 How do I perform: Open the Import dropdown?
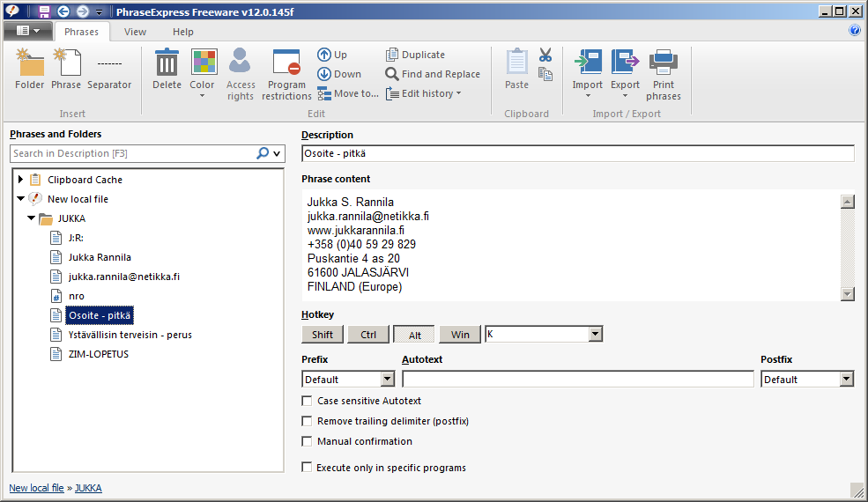click(x=588, y=97)
